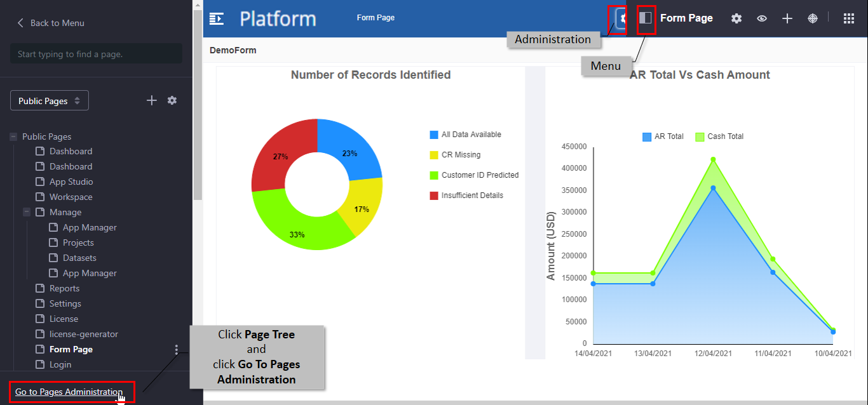Click the sidebar toggle icon beside Platform
The image size is (868, 405).
click(217, 18)
